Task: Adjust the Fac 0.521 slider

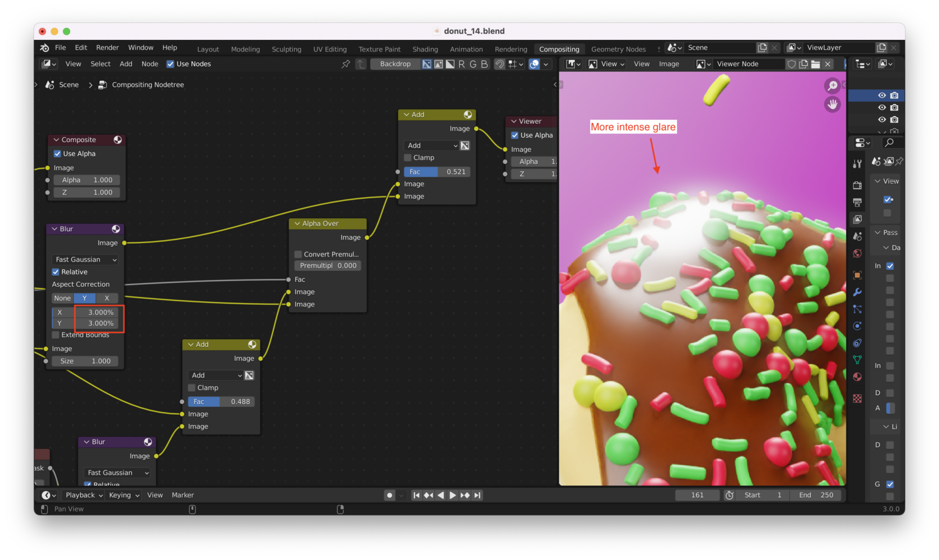Action: point(436,172)
